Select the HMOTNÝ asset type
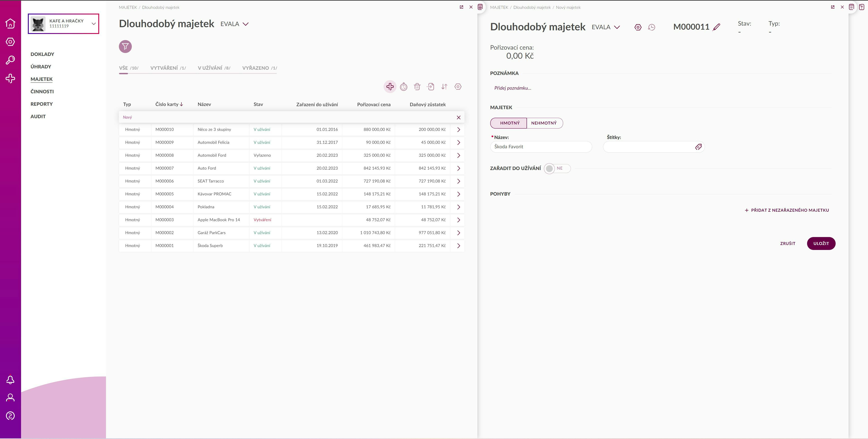Image resolution: width=868 pixels, height=439 pixels. (508, 123)
